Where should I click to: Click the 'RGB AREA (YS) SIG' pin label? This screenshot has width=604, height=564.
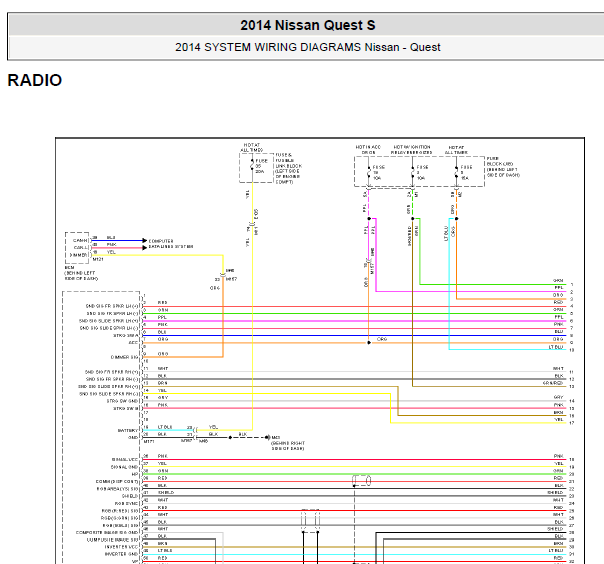click(x=117, y=489)
